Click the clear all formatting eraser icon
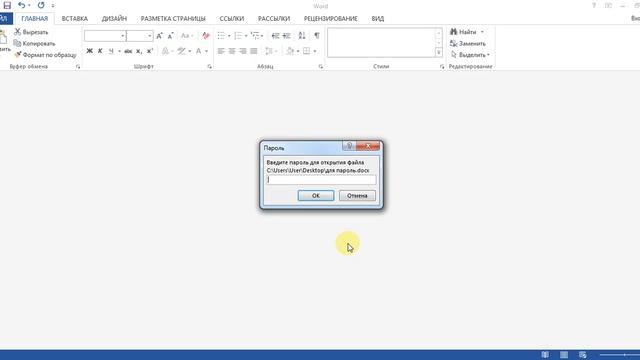This screenshot has height=360, width=640. (206, 36)
